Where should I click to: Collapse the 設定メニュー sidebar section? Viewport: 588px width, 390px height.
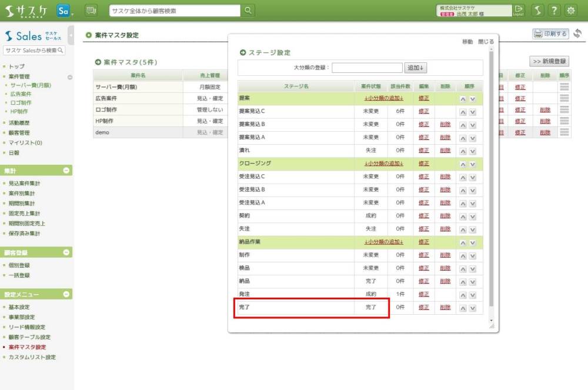click(66, 294)
